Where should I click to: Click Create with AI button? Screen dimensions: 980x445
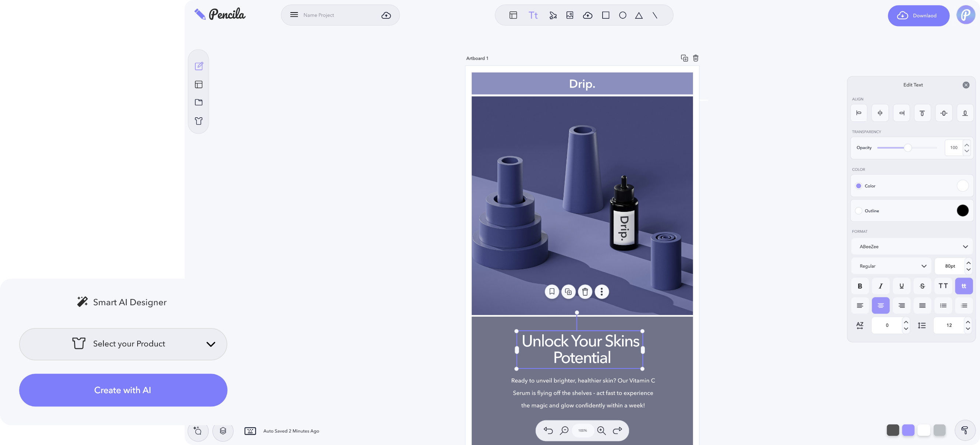tap(123, 390)
